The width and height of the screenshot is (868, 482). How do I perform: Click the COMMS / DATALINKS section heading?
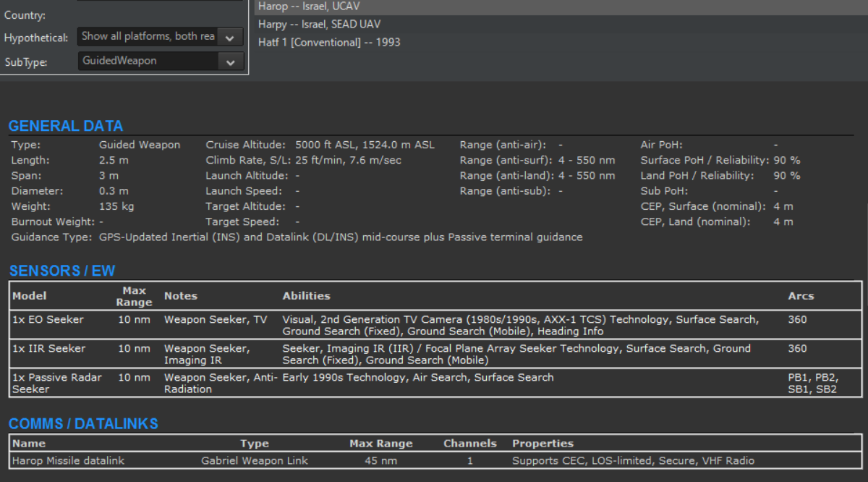coord(83,423)
